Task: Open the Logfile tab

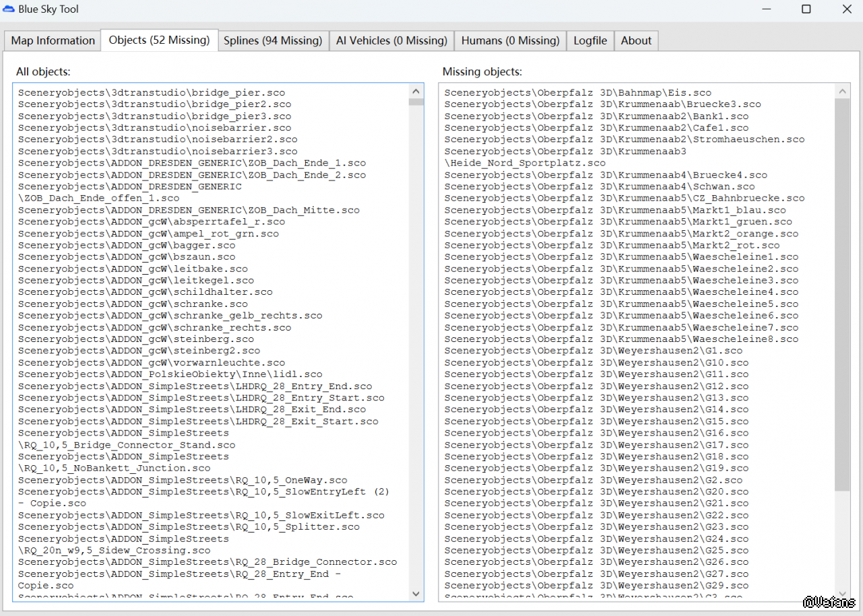Action: tap(590, 40)
